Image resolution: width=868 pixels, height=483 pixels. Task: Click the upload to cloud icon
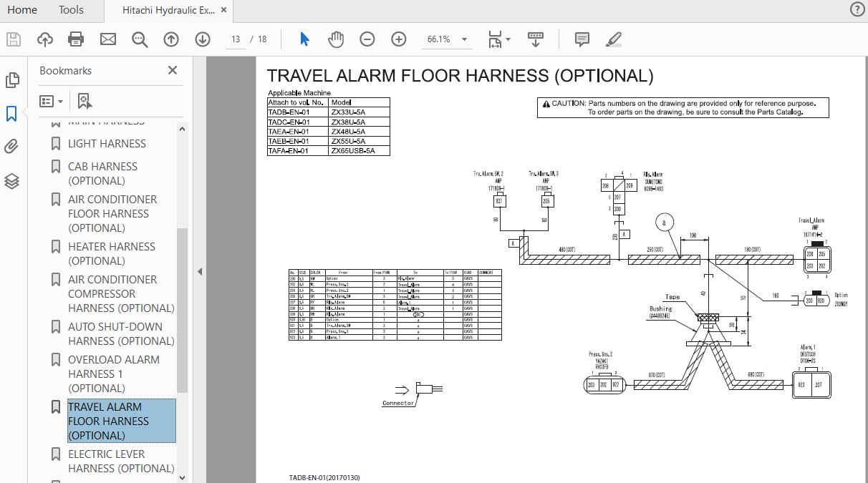[x=45, y=39]
